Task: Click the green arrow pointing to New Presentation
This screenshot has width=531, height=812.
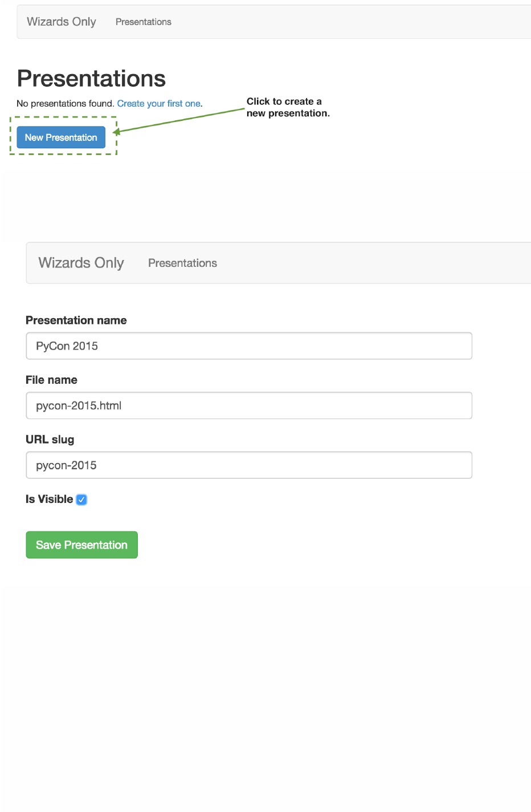Action: tap(179, 120)
